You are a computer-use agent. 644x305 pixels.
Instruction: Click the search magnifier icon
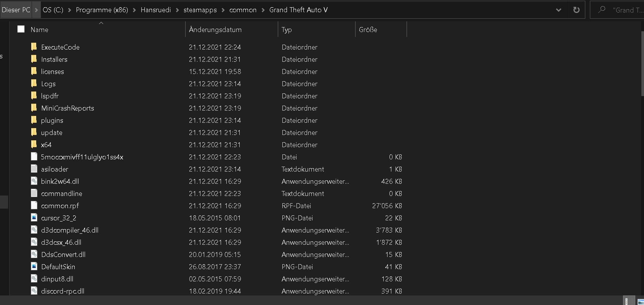point(602,10)
